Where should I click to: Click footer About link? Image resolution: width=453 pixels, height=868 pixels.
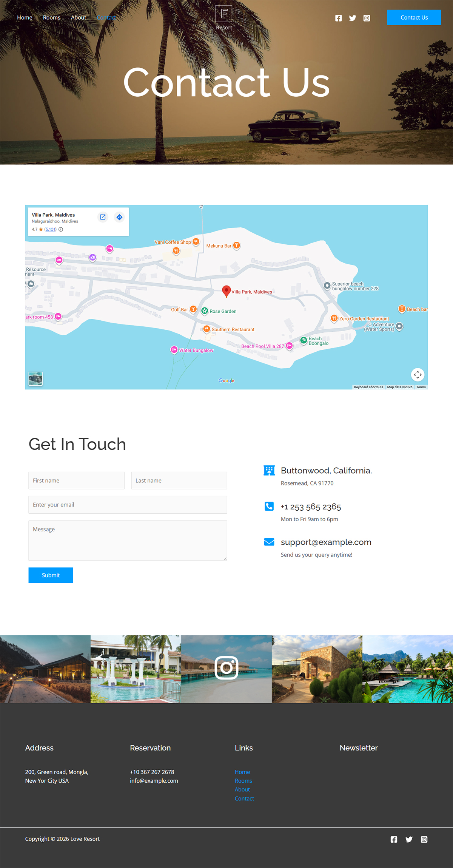point(242,789)
